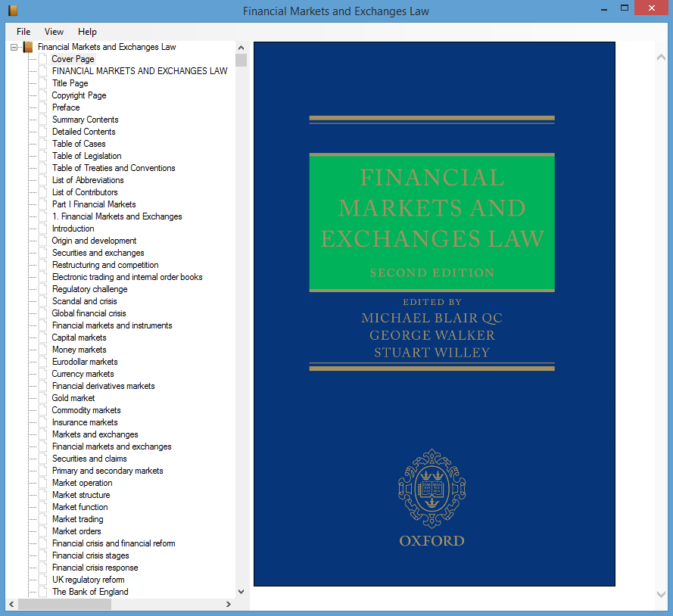Select Market function entry
Image resolution: width=673 pixels, height=616 pixels.
click(x=79, y=507)
